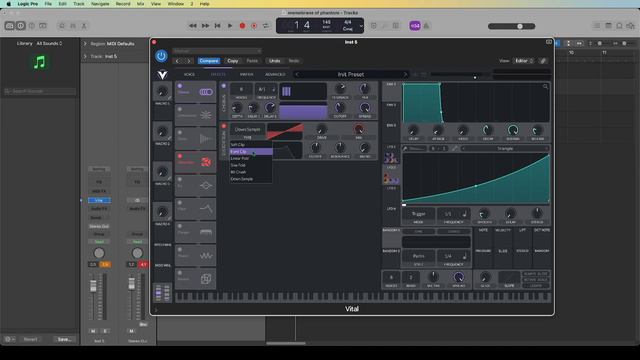This screenshot has height=360, width=640.
Task: Click the distortion Mix knob
Action: coord(358,130)
